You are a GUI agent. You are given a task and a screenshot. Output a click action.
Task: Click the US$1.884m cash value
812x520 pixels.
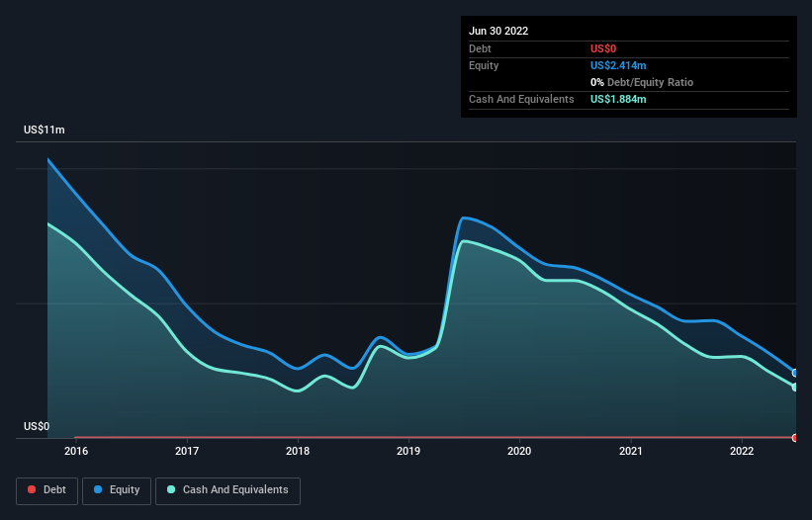pyautogui.click(x=618, y=99)
